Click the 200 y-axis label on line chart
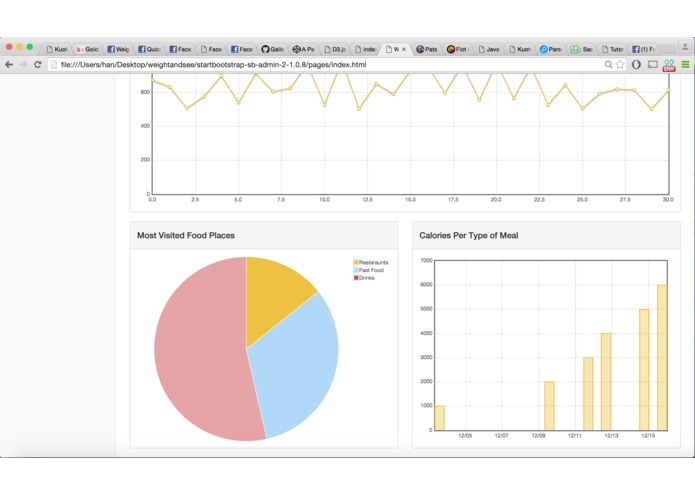The image size is (695, 494). (x=145, y=160)
